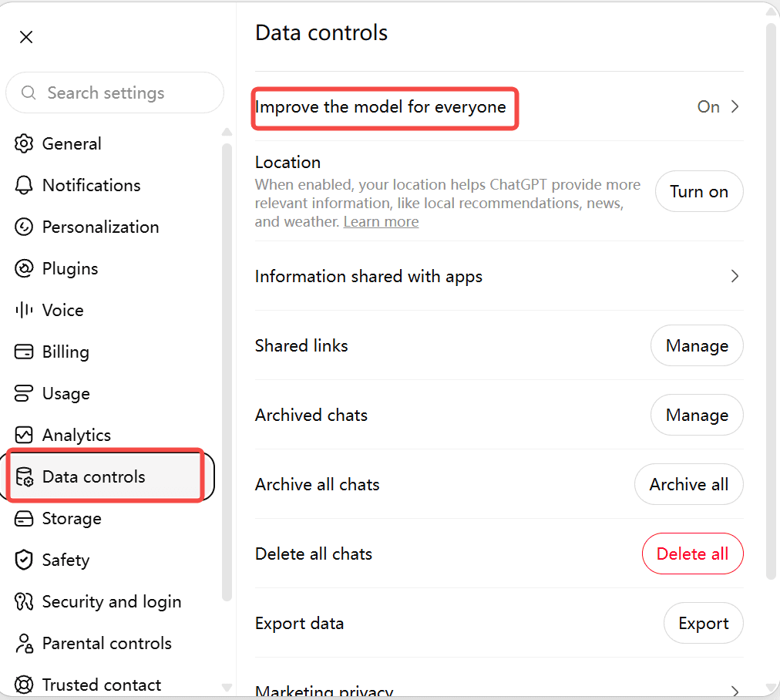Click the Data controls database icon

click(24, 476)
